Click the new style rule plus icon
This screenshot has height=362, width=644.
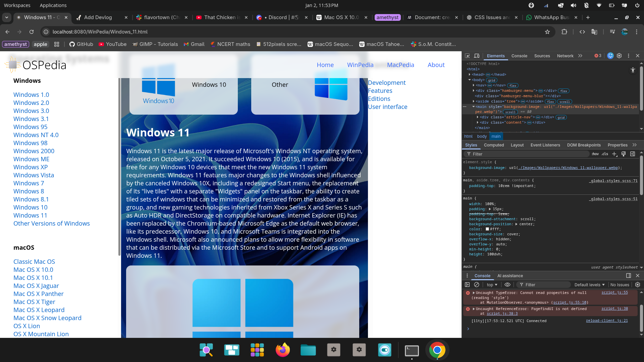614,154
